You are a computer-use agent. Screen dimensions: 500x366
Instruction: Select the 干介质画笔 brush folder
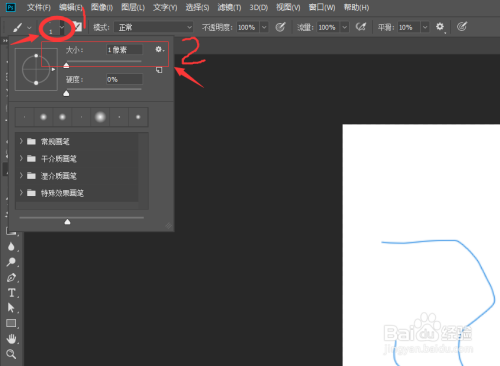tap(77, 158)
